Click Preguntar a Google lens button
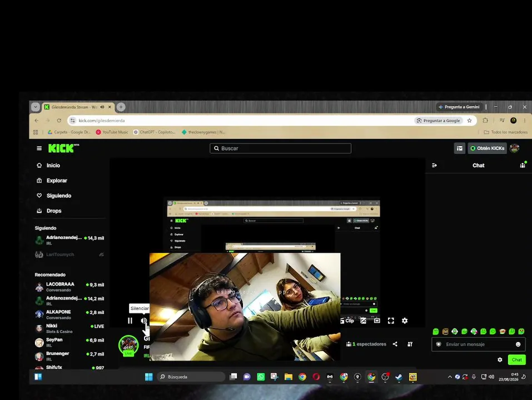 [439, 121]
